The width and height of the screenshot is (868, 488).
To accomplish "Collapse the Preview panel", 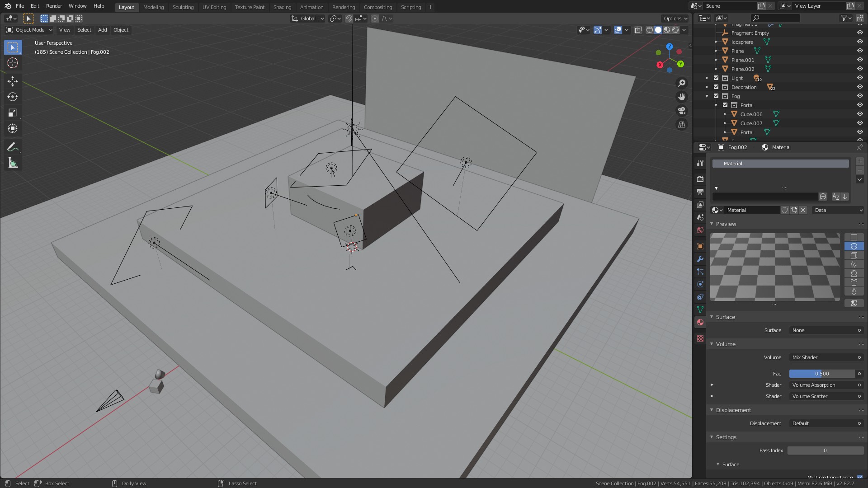I will (712, 224).
